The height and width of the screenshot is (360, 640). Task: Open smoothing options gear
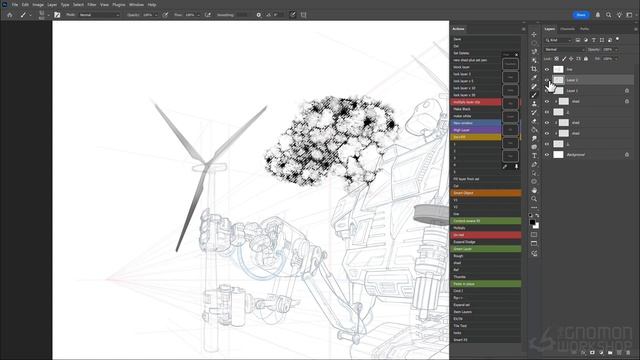click(258, 15)
